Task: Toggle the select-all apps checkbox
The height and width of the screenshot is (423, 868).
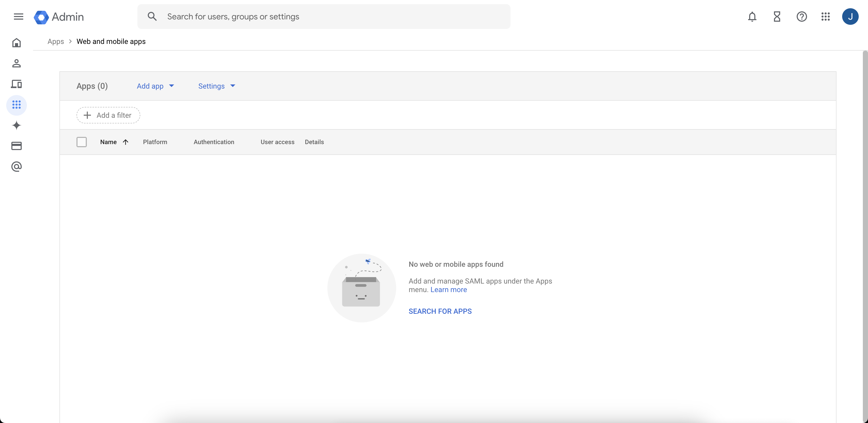Action: click(82, 142)
